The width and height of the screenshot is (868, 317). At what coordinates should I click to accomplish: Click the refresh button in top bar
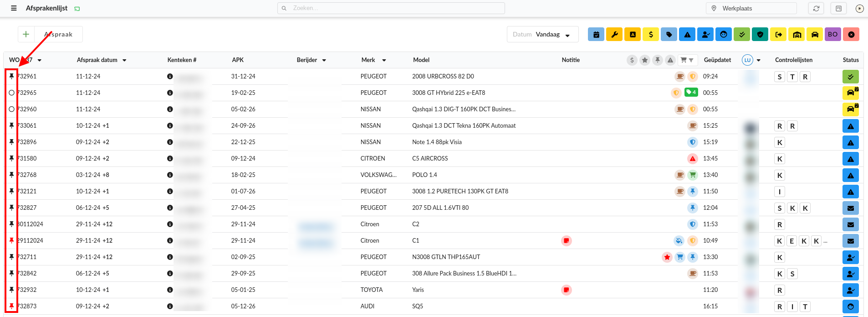[816, 8]
